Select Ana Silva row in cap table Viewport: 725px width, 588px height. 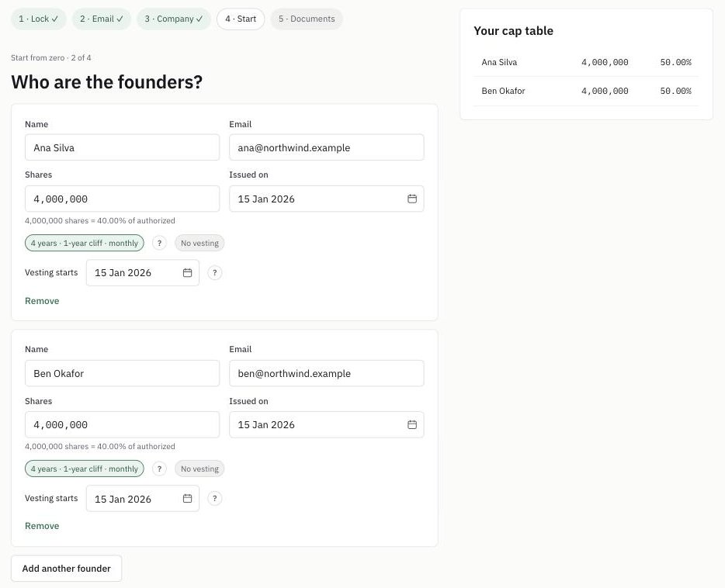tap(586, 62)
